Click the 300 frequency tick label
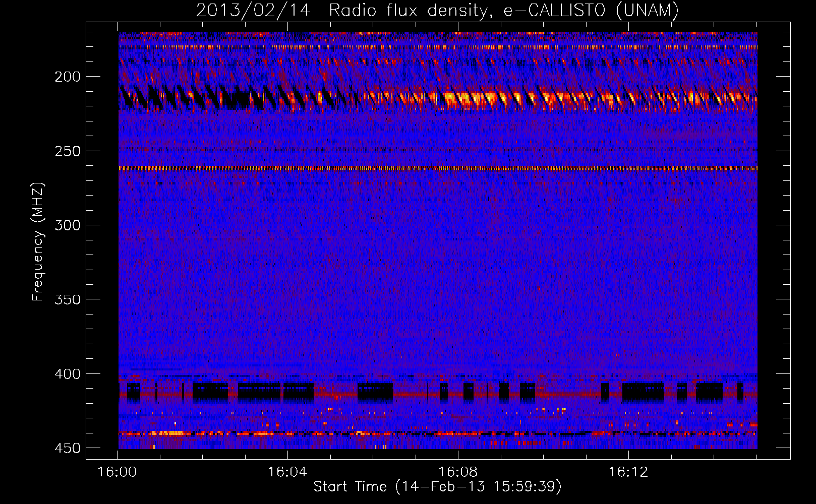 [68, 225]
